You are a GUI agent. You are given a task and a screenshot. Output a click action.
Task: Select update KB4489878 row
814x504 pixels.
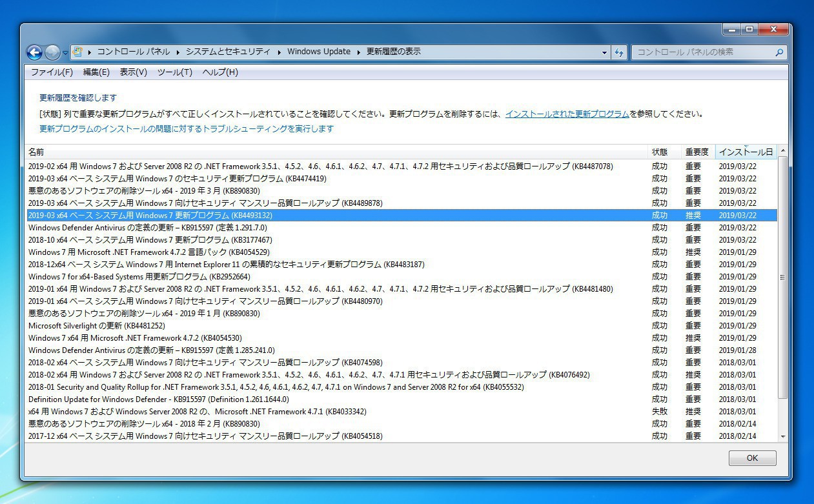pos(402,203)
